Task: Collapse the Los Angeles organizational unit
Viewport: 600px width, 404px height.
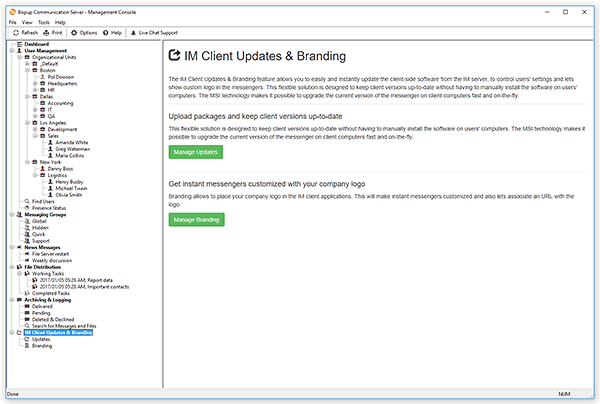Action: tap(27, 123)
